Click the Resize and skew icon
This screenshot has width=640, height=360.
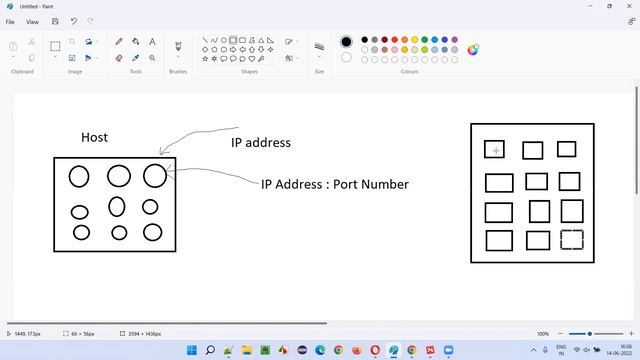pyautogui.click(x=72, y=58)
